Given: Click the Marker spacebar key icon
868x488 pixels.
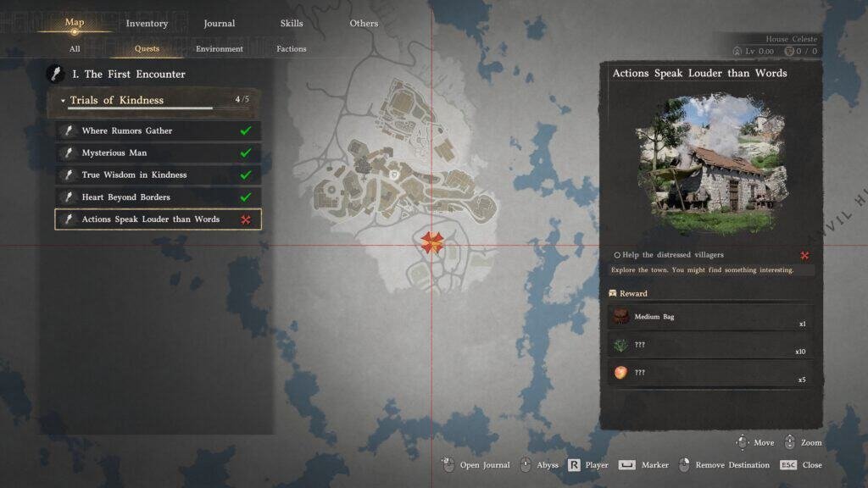Looking at the screenshot, I should tap(626, 465).
